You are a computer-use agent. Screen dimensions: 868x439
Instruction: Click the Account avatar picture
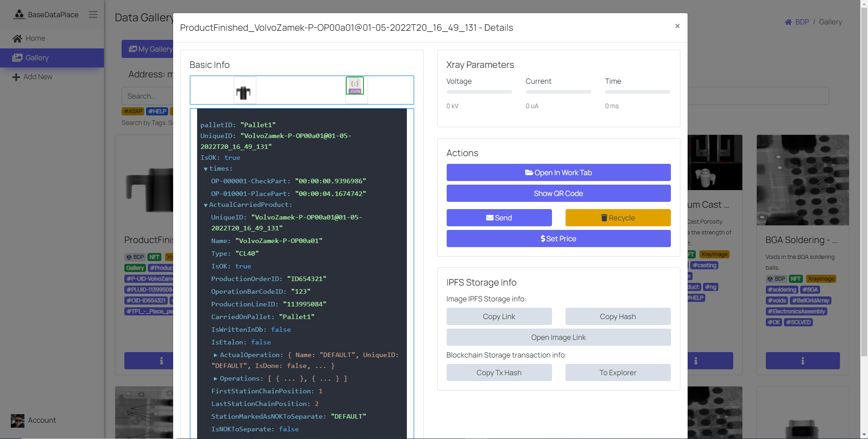18,420
